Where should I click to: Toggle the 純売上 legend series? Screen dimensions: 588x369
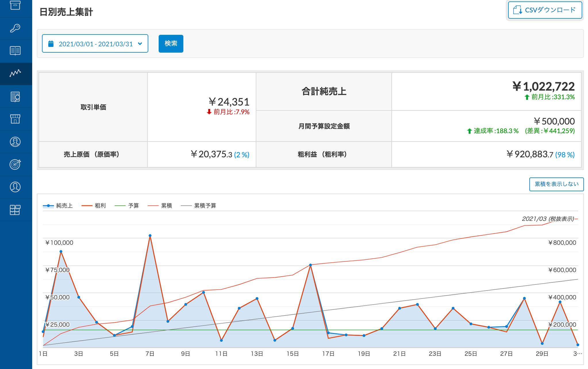(58, 206)
